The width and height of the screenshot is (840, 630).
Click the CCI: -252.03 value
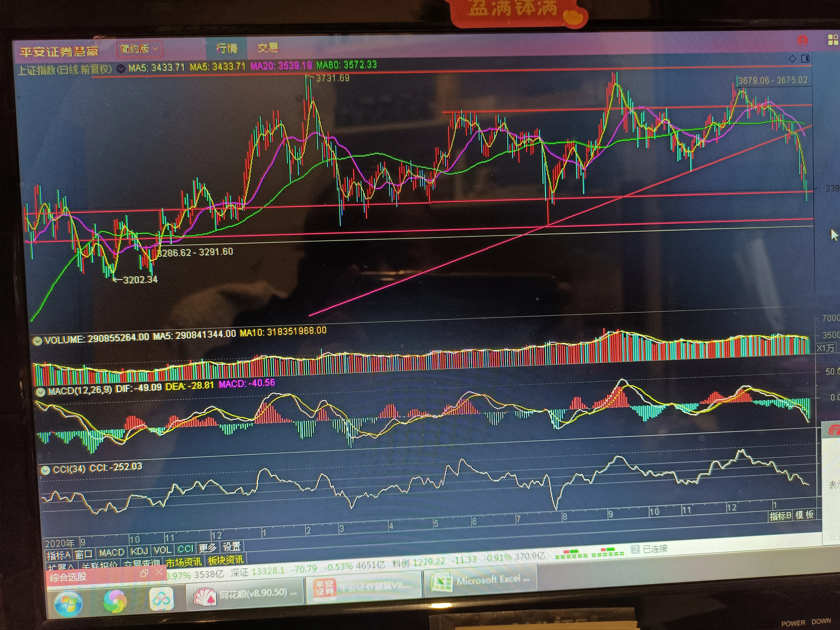point(115,467)
